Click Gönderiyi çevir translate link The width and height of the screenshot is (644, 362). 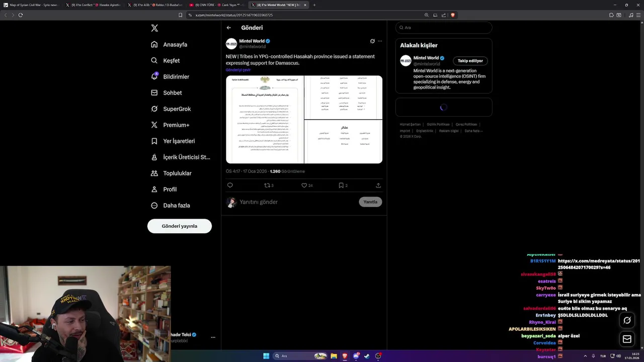[x=238, y=70]
